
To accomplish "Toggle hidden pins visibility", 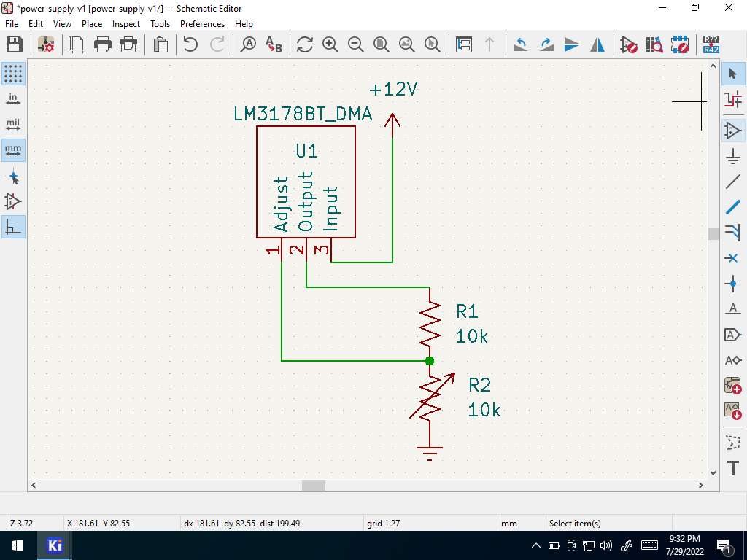I will (13, 202).
